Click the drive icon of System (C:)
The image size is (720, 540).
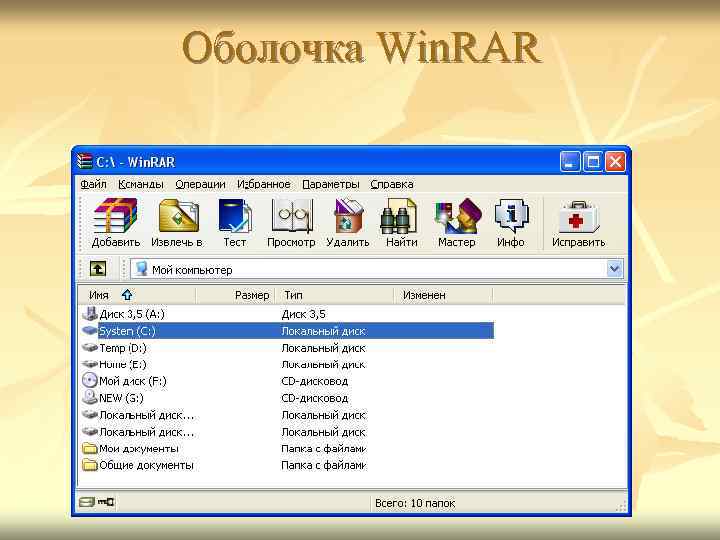tap(90, 331)
